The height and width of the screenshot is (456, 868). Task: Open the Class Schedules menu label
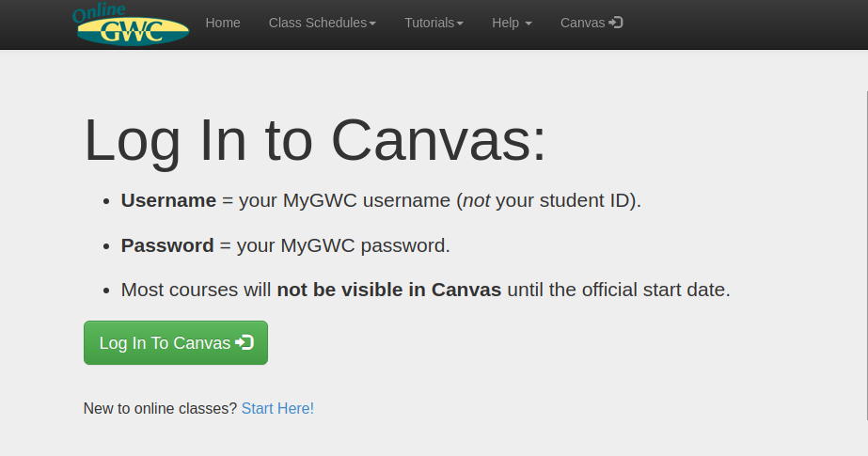click(x=317, y=23)
